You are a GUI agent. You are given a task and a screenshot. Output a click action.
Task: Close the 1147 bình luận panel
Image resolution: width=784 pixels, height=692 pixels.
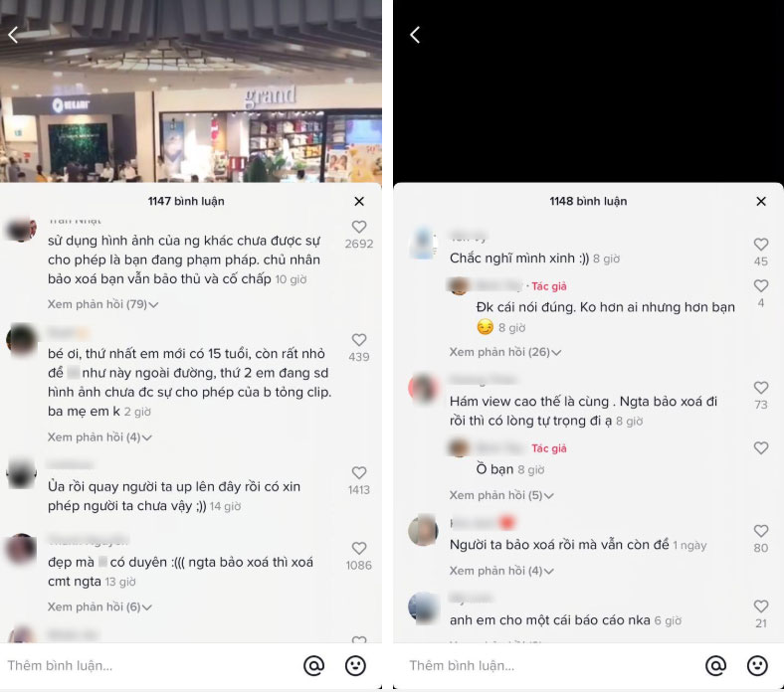click(359, 202)
